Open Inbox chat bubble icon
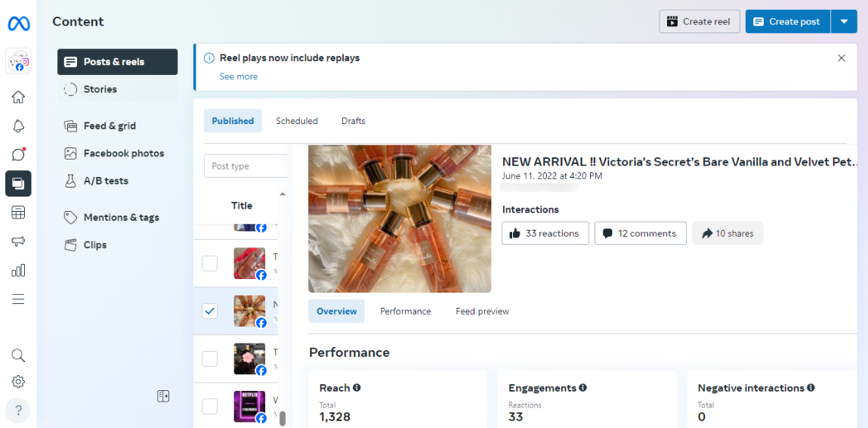The image size is (868, 428). (18, 155)
